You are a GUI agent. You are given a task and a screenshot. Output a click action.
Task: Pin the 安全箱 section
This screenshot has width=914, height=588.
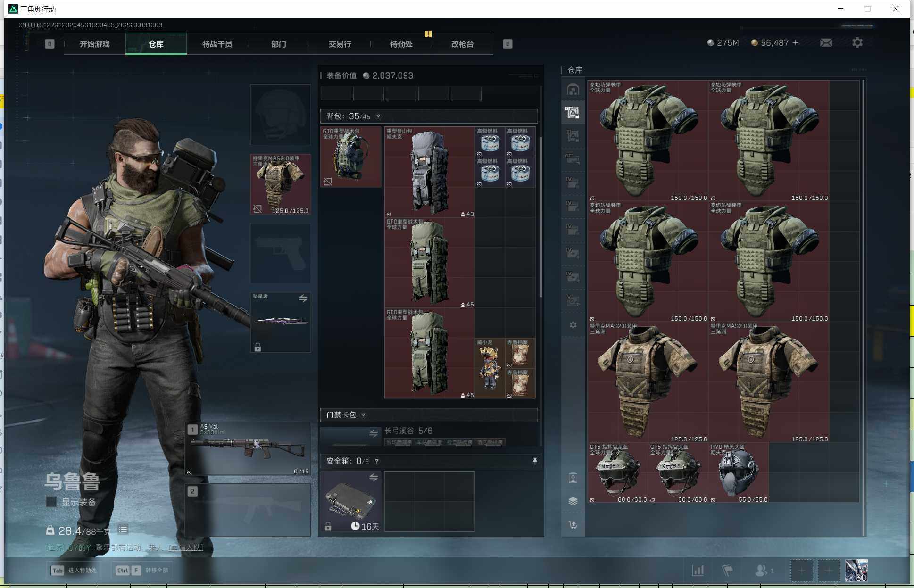click(x=535, y=461)
